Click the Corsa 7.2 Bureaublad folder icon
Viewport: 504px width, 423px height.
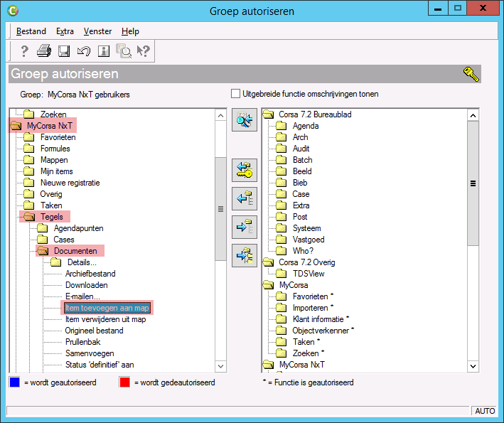click(x=269, y=114)
